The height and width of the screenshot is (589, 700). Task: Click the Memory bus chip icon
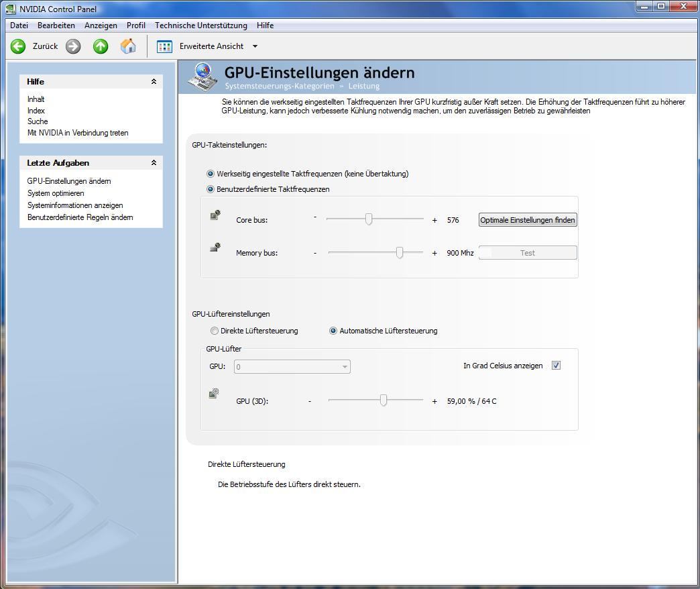[x=216, y=247]
